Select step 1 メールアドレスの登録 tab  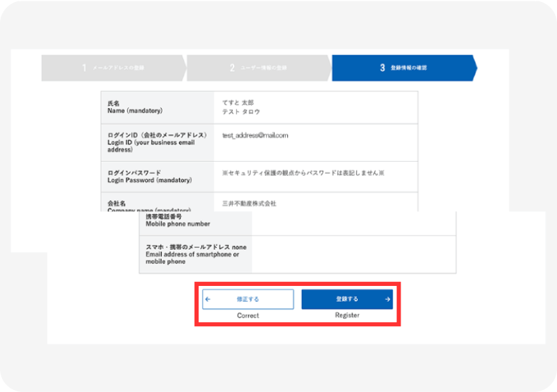click(113, 68)
